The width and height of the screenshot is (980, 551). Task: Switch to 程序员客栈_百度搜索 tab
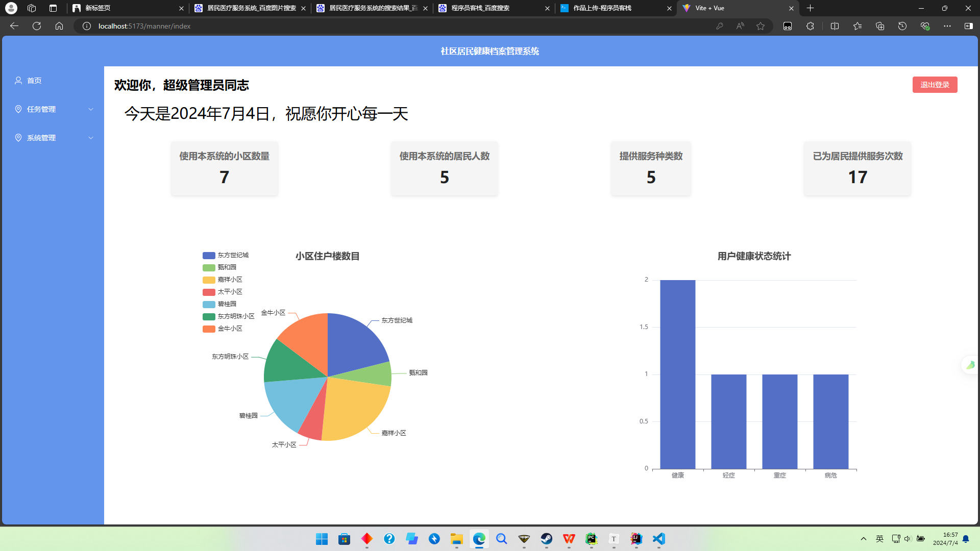click(x=494, y=8)
